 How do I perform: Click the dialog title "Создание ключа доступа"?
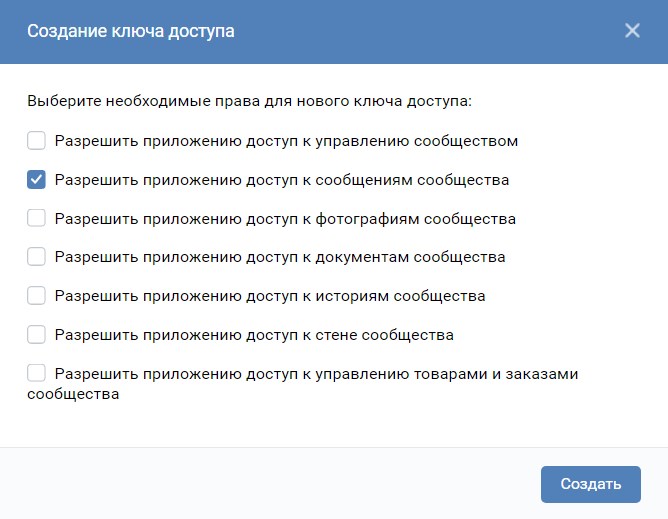click(131, 31)
